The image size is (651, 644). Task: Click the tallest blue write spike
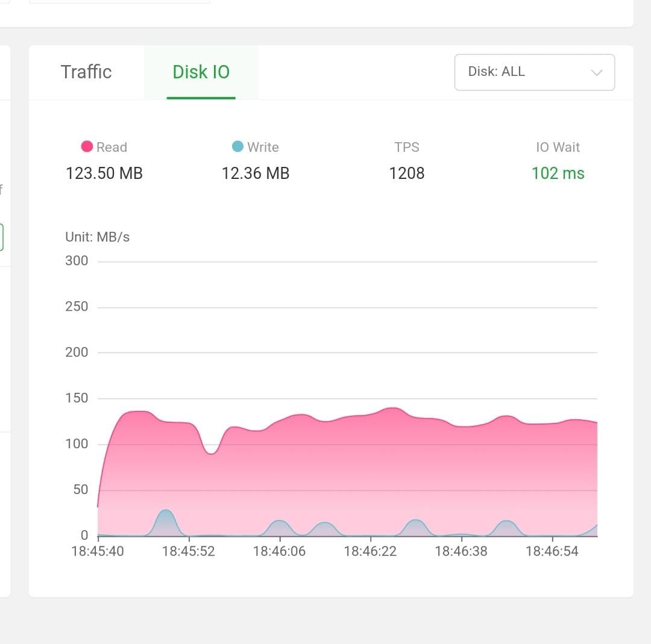[166, 523]
